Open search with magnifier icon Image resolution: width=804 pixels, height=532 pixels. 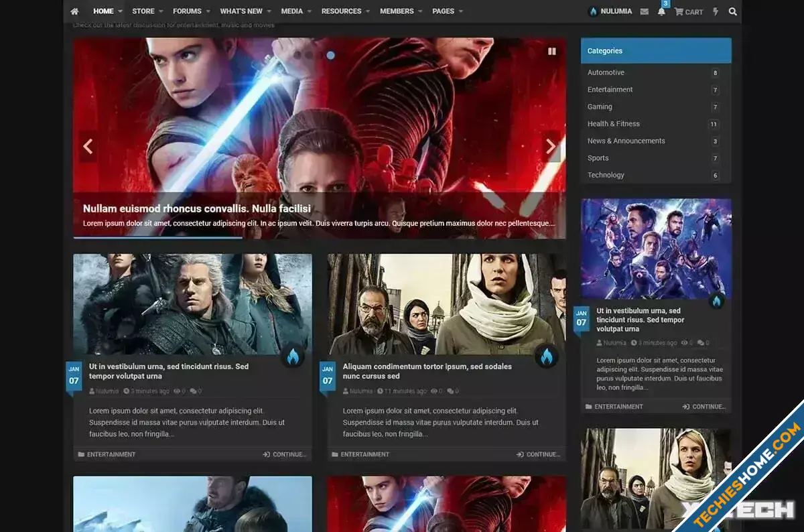click(732, 11)
